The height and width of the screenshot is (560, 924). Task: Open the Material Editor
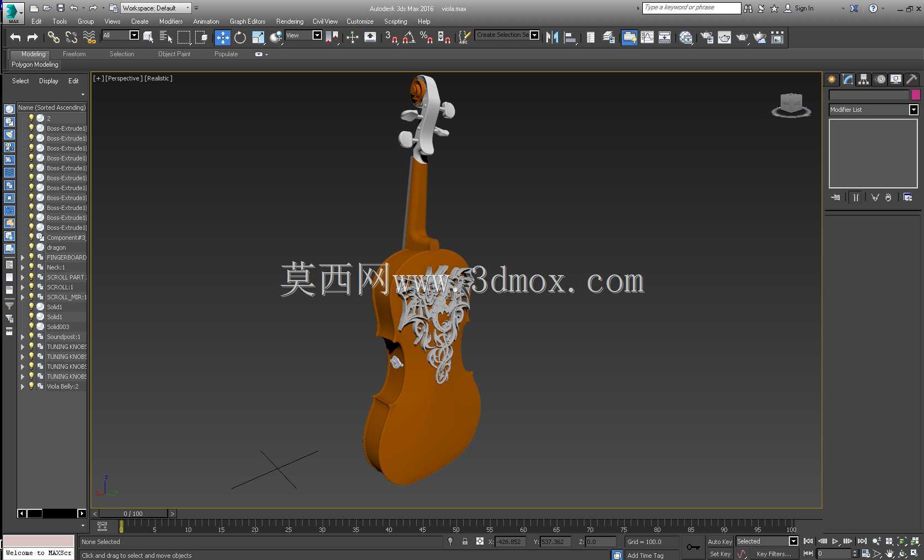[685, 37]
